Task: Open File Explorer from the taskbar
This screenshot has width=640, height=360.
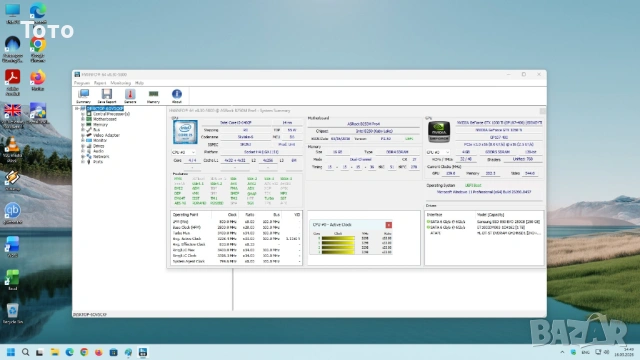Action: pyautogui.click(x=55, y=352)
